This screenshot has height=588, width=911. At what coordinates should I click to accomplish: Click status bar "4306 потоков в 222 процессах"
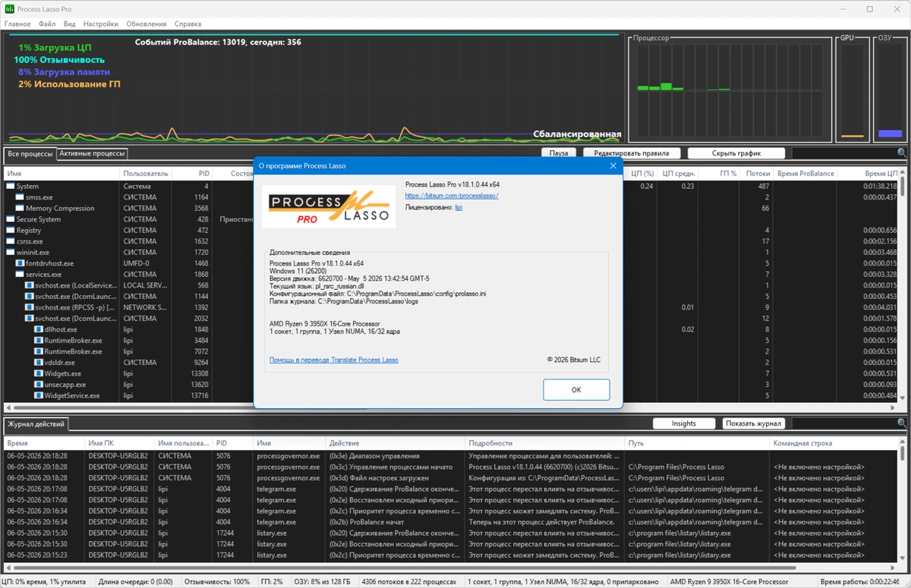tap(409, 582)
